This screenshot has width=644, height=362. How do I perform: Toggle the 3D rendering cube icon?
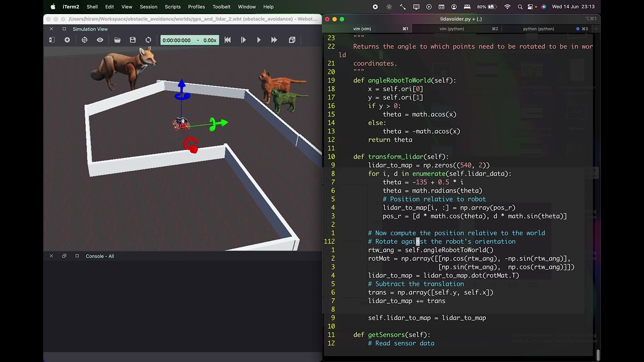[x=292, y=40]
